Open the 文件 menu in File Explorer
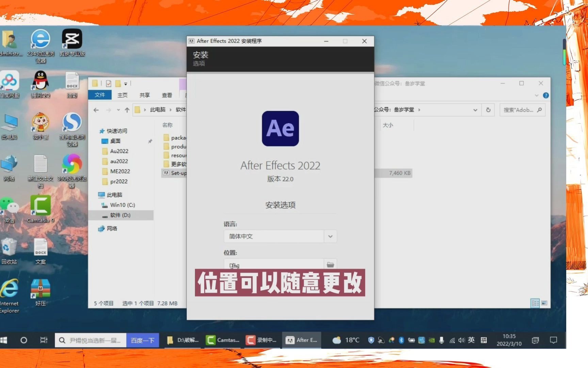 click(x=100, y=95)
